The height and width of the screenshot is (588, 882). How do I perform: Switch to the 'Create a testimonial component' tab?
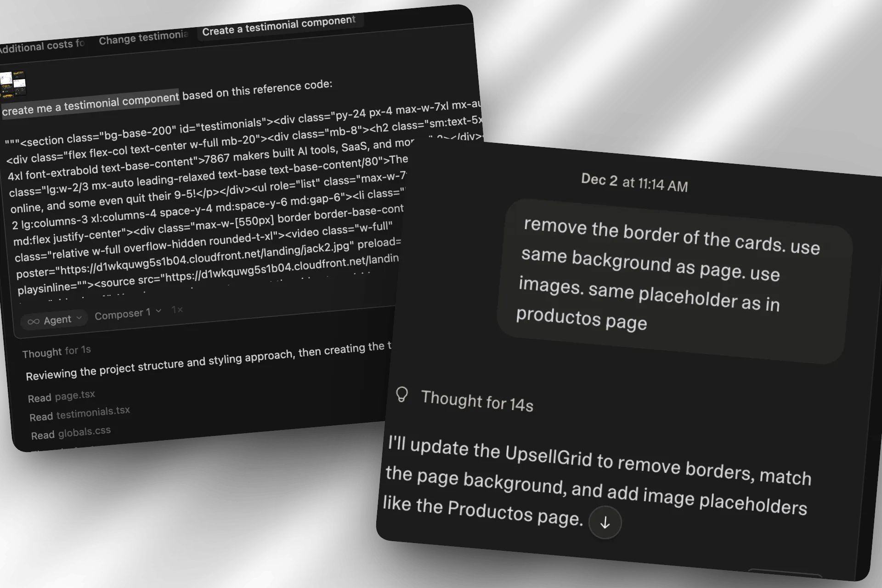click(279, 26)
